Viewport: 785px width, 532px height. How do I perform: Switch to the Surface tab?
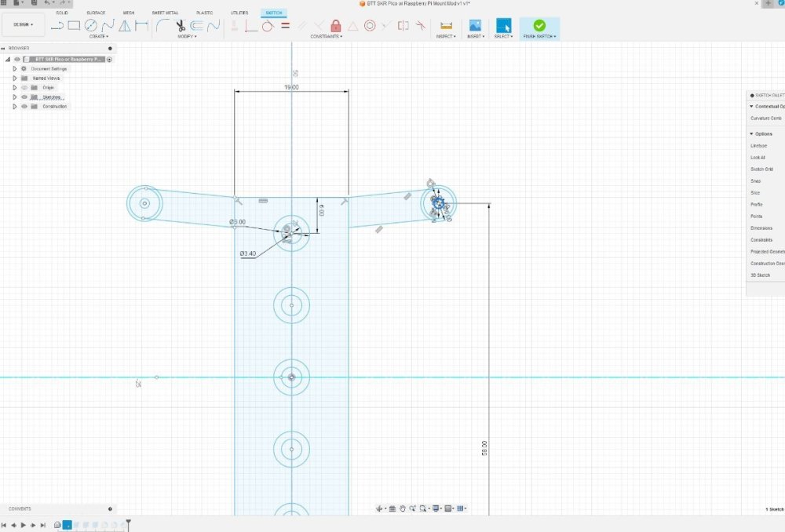pyautogui.click(x=96, y=13)
